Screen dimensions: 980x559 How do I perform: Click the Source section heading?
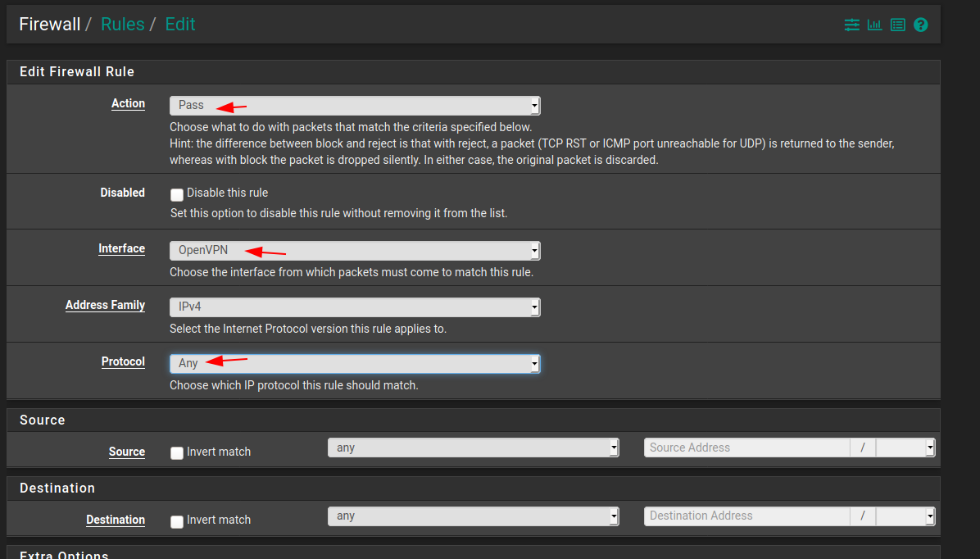[43, 420]
